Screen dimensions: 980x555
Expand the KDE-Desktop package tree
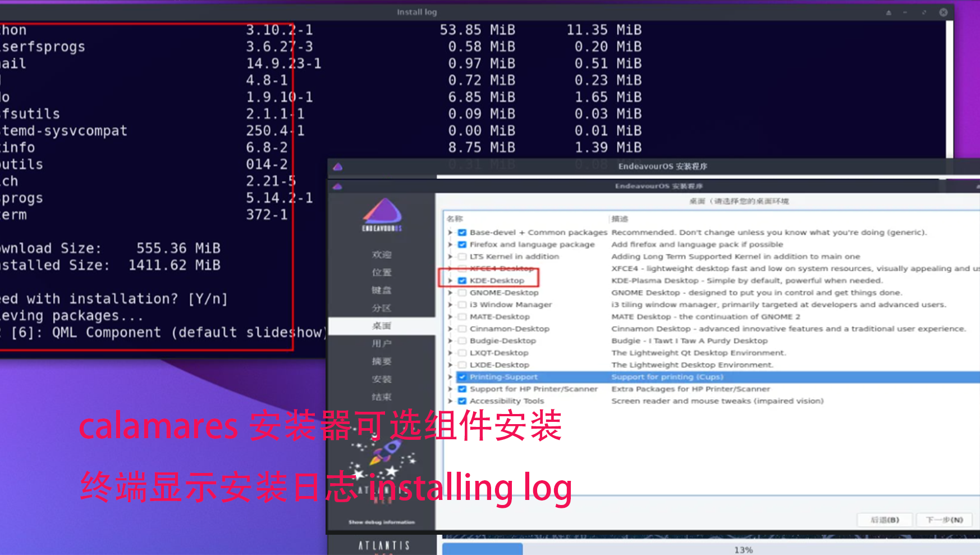(x=450, y=281)
